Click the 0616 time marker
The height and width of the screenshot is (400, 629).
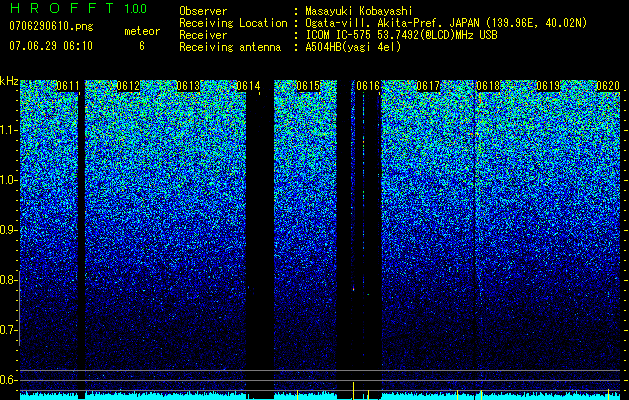click(x=368, y=86)
